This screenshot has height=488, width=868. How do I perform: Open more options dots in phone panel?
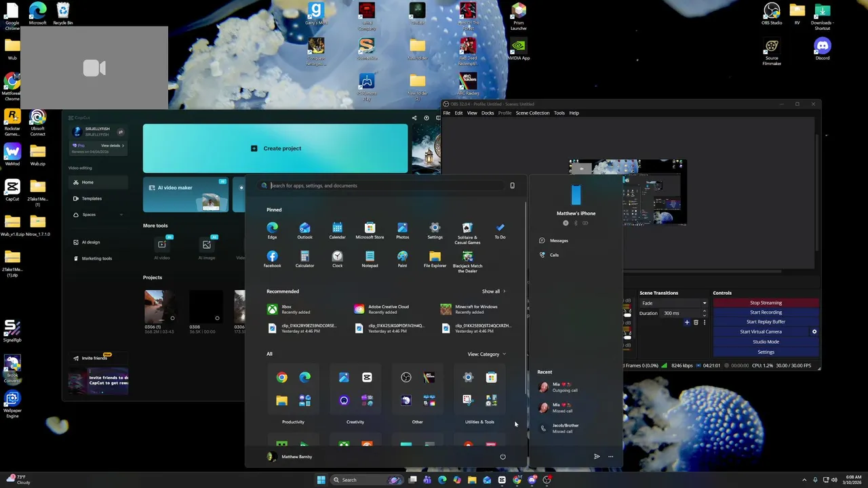point(610,457)
